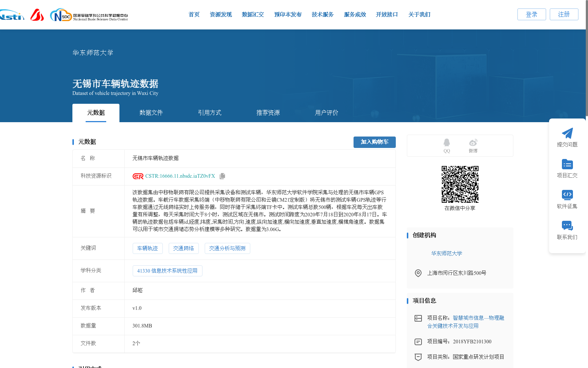Click the version value v1.0
The width and height of the screenshot is (588, 368).
point(137,308)
